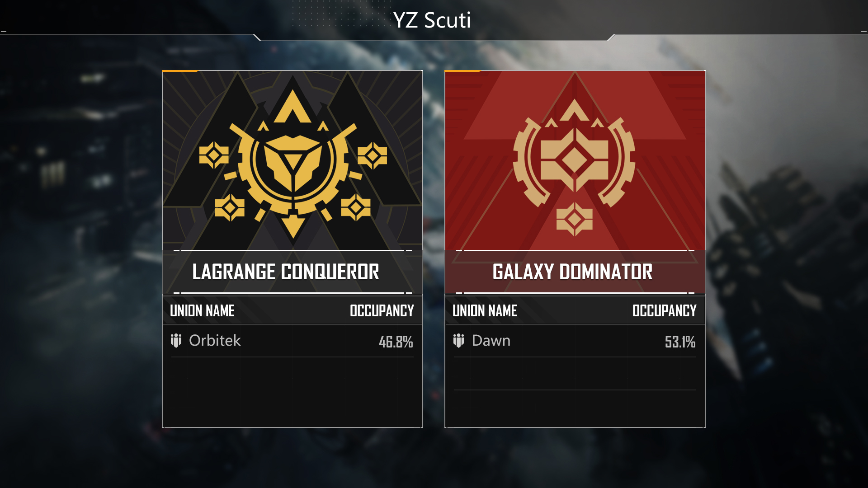Click the YZ Scuti header title
Viewport: 868px width, 488px height.
coord(432,20)
